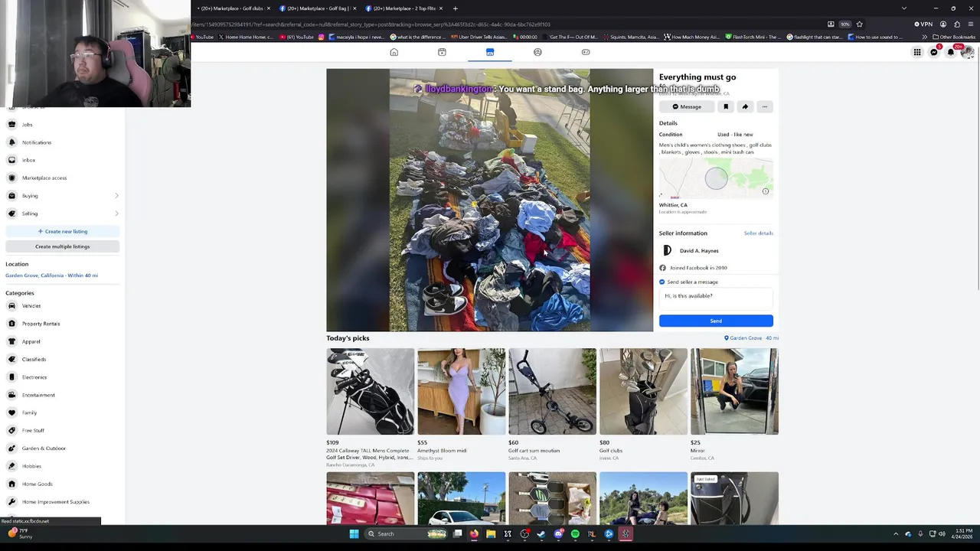This screenshot has width=980, height=551.
Task: Open Inbox in the Marketplace sidebar
Action: 61,160
